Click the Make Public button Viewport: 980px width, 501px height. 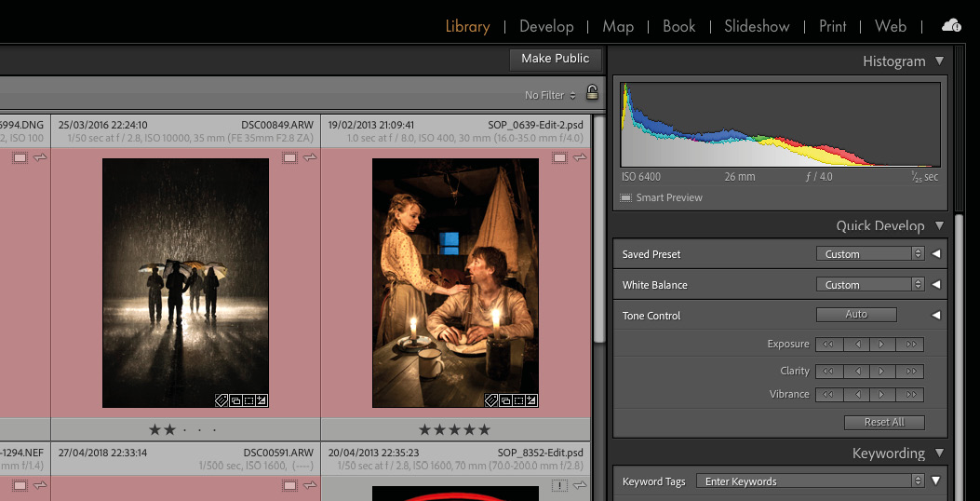point(555,59)
